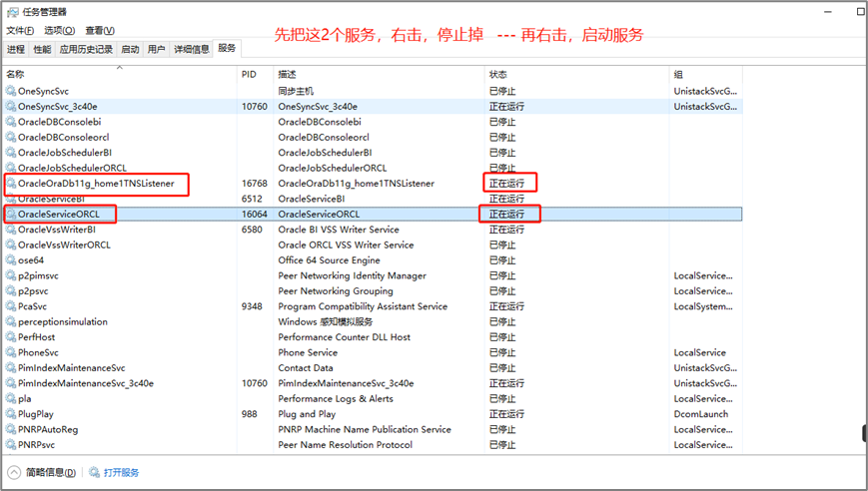868x491 pixels.
Task: Click the 打开服务 link
Action: click(x=121, y=472)
